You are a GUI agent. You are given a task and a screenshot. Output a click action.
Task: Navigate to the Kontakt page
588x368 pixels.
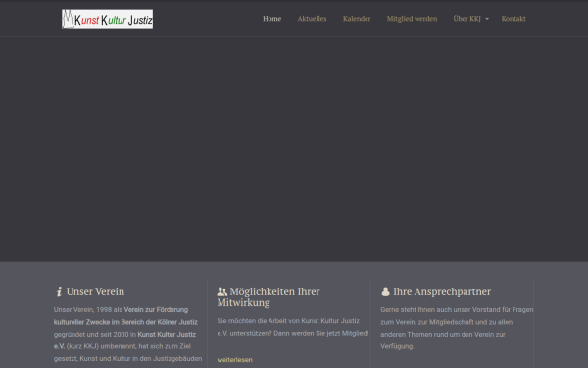(514, 19)
